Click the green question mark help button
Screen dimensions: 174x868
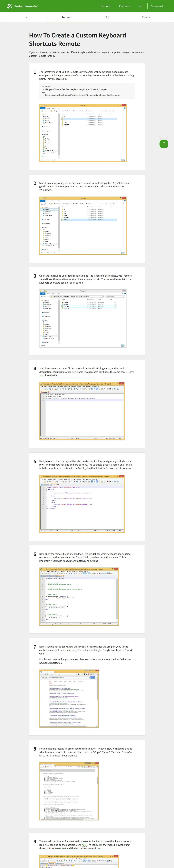click(164, 144)
